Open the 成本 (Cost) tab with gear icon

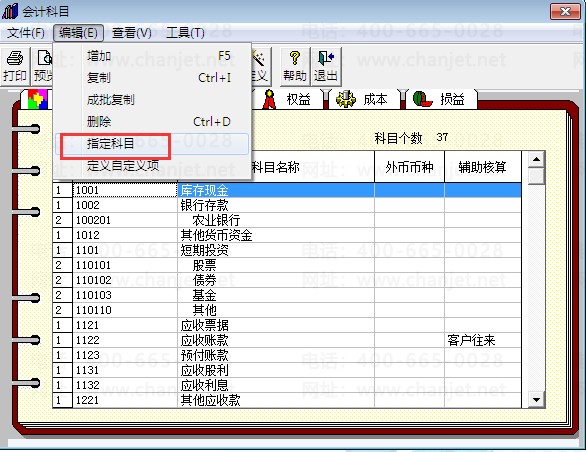pyautogui.click(x=363, y=99)
